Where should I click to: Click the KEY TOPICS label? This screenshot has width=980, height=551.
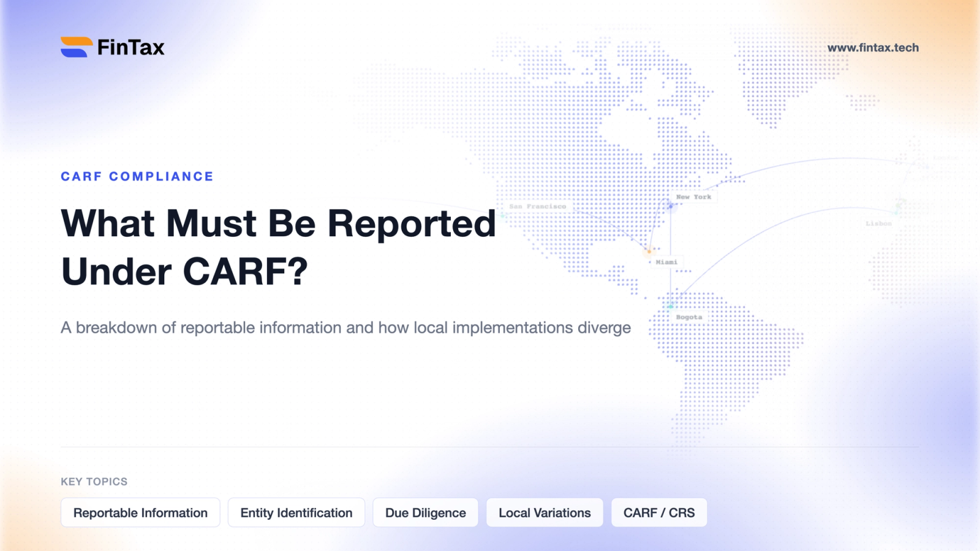point(94,482)
